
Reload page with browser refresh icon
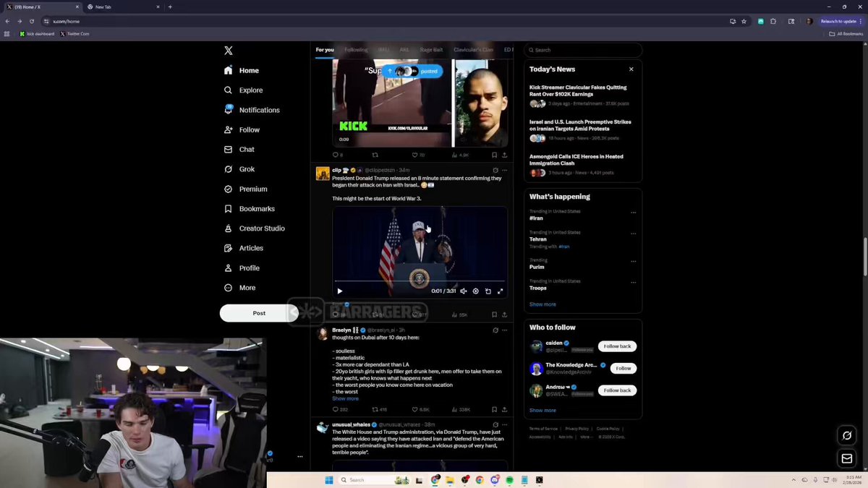point(31,21)
